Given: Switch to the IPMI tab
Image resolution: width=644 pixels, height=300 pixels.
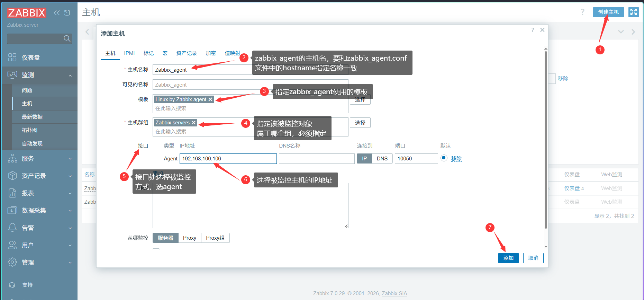Looking at the screenshot, I should pos(129,53).
